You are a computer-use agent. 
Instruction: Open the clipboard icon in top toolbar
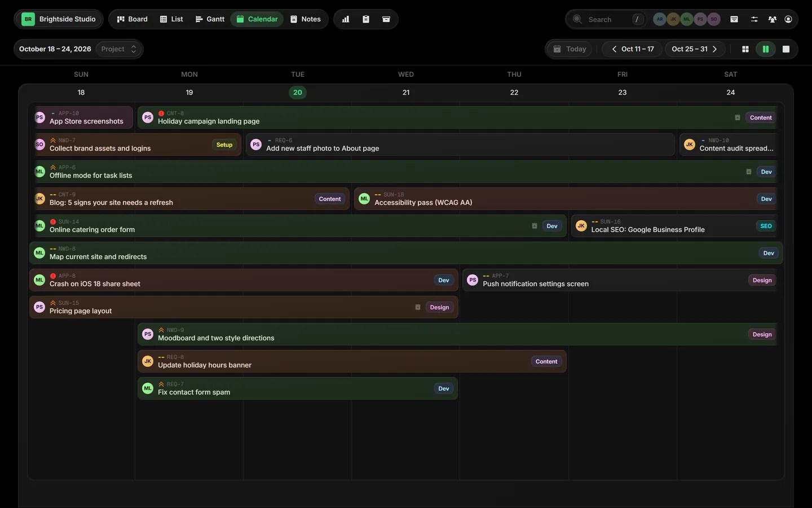click(366, 19)
